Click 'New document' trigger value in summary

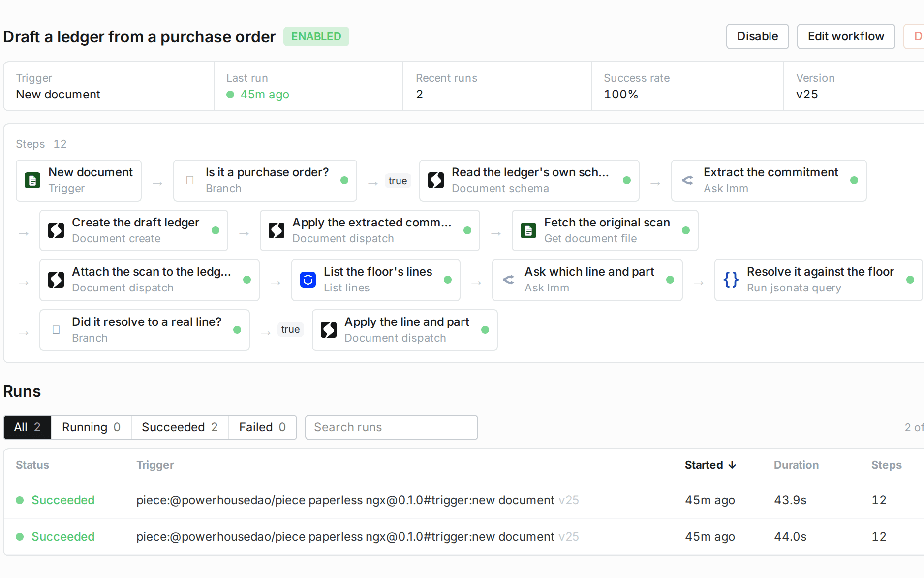click(58, 95)
